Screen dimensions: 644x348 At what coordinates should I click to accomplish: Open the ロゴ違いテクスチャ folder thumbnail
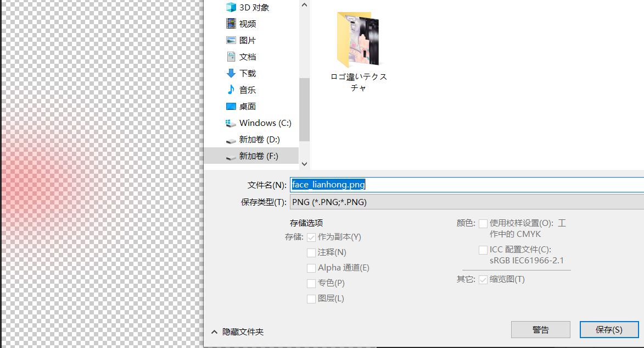[x=359, y=40]
